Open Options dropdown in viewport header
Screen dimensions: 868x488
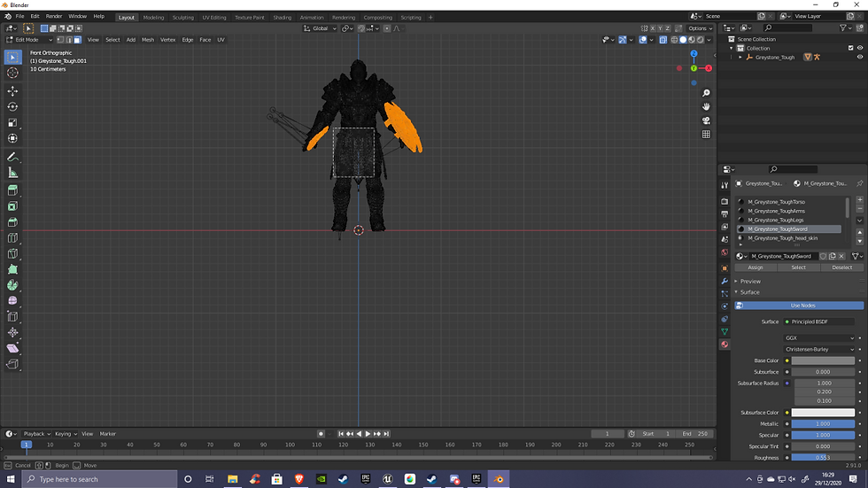[x=700, y=28]
